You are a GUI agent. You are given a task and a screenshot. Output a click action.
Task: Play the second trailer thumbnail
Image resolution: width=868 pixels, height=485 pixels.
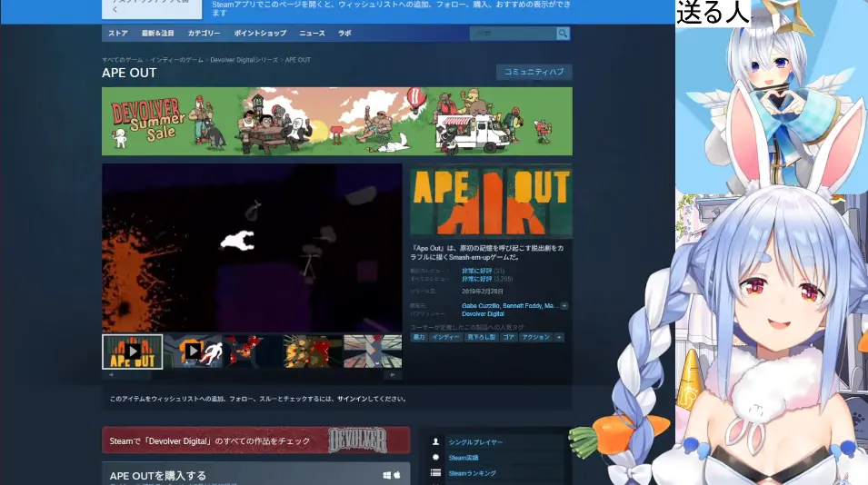[x=193, y=351]
